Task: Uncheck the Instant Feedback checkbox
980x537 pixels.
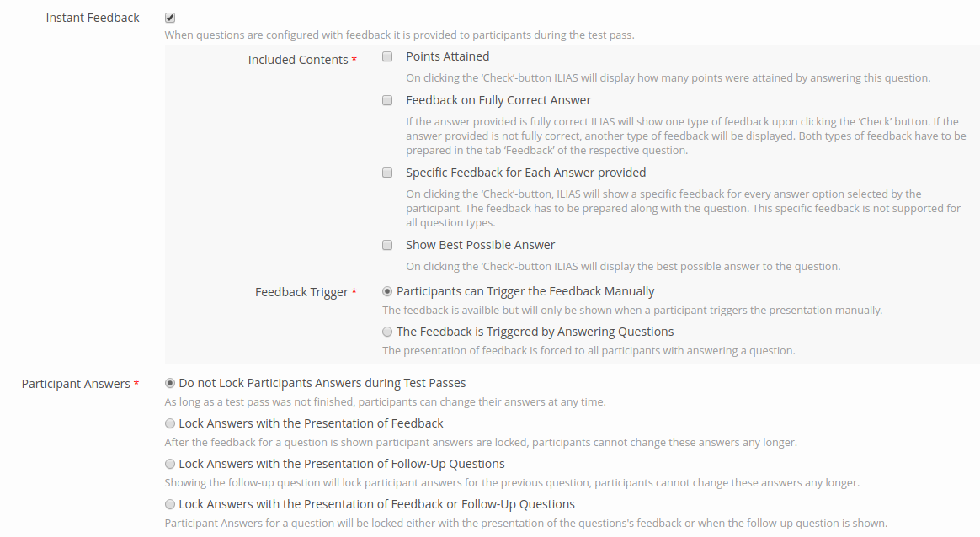Action: coord(170,18)
